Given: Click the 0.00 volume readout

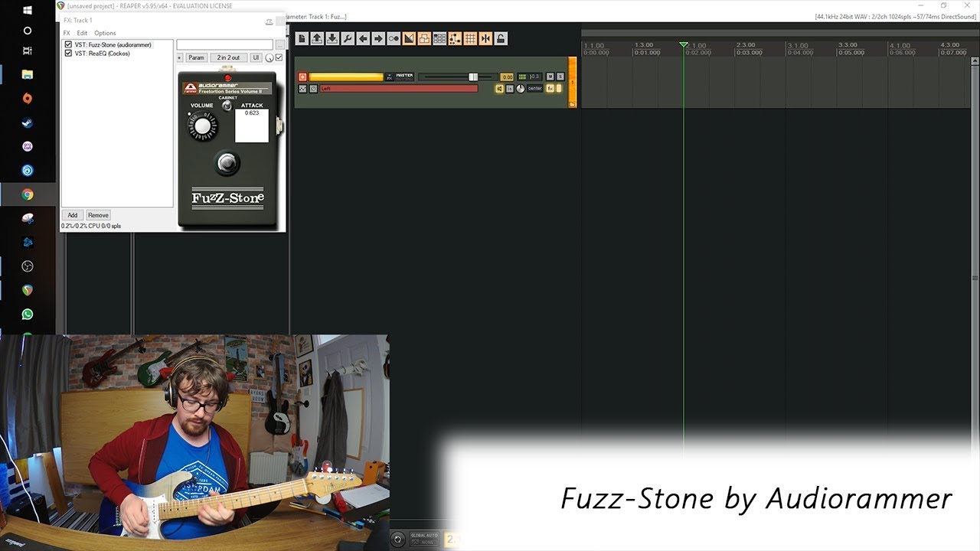Looking at the screenshot, I should pos(507,77).
